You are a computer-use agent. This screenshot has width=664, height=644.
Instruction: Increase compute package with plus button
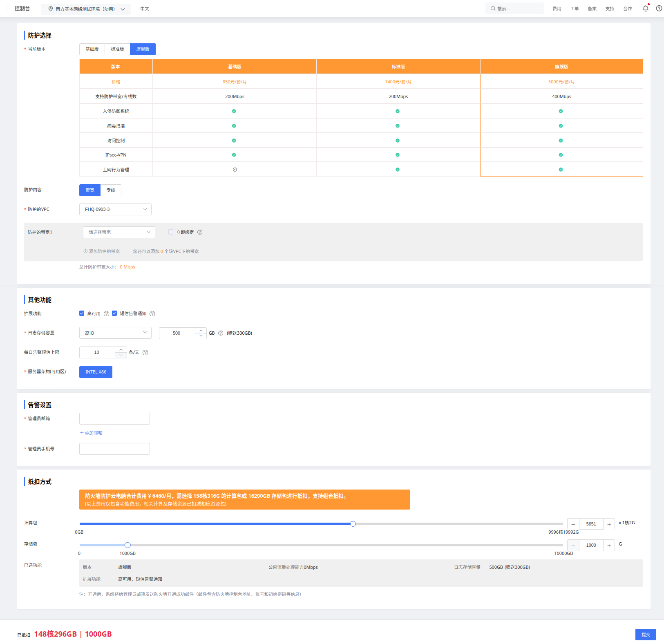coord(609,524)
